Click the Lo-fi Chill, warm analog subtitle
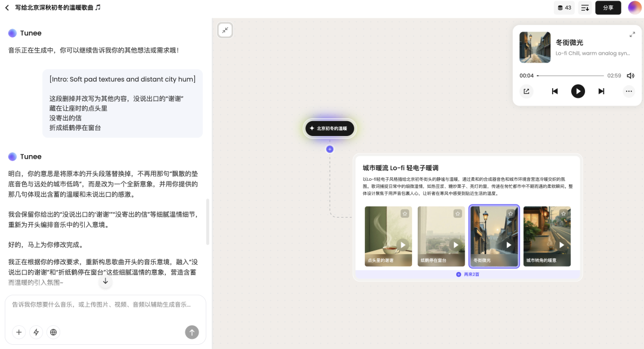 (593, 53)
